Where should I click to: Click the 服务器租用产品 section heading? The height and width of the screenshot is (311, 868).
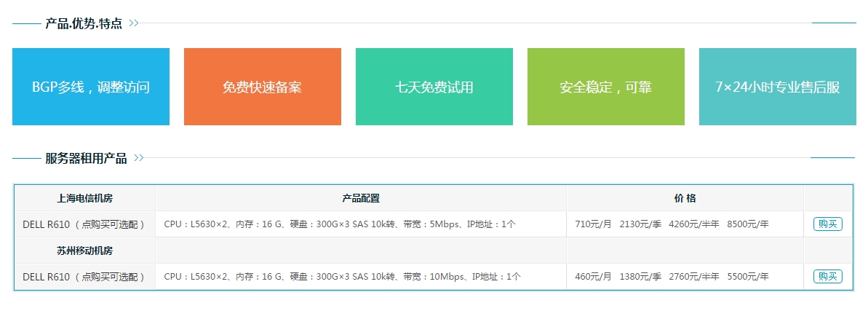click(x=86, y=158)
